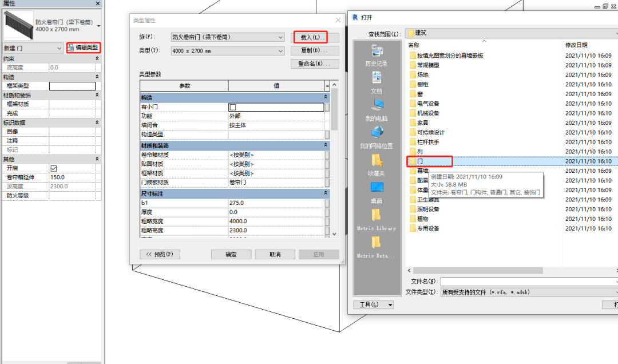Collapse the 约束 section in properties panel
Image resolution: width=618 pixels, height=364 pixels.
click(97, 58)
